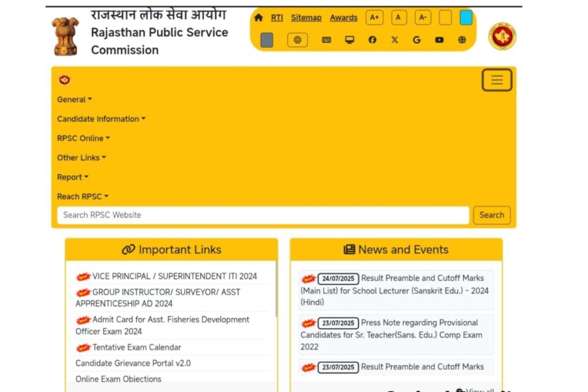
Task: Click the keyboard icon in top bar
Action: coord(326,40)
